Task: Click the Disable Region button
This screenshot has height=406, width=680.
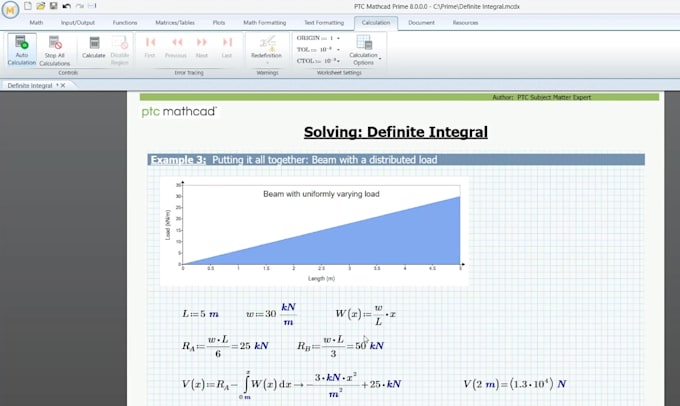Action: coord(120,50)
